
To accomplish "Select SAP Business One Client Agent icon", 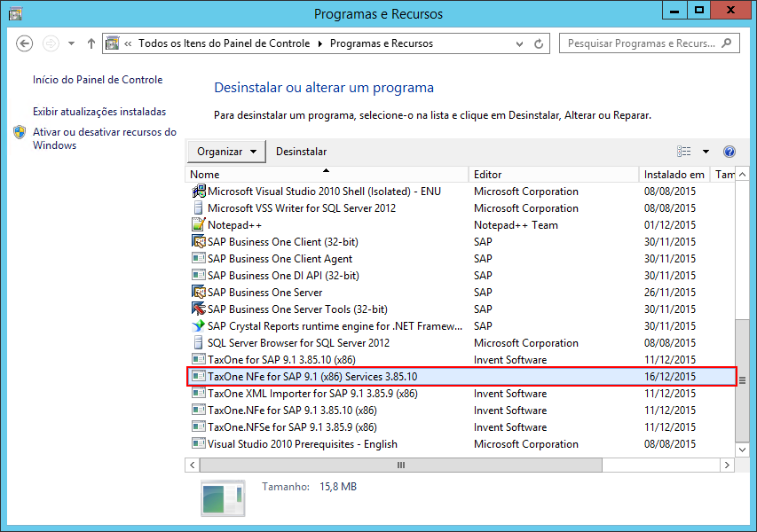I will [199, 258].
